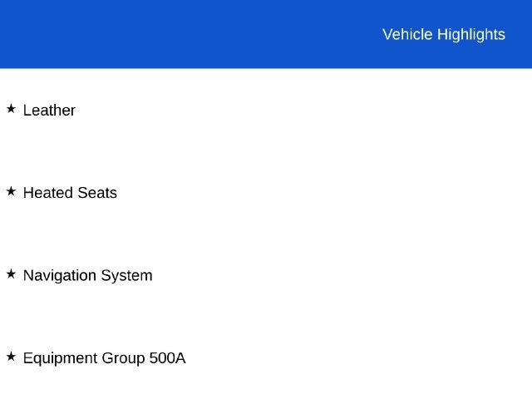
Task: Click the star bullet before Equipment Group 500A
Action: pos(11,357)
